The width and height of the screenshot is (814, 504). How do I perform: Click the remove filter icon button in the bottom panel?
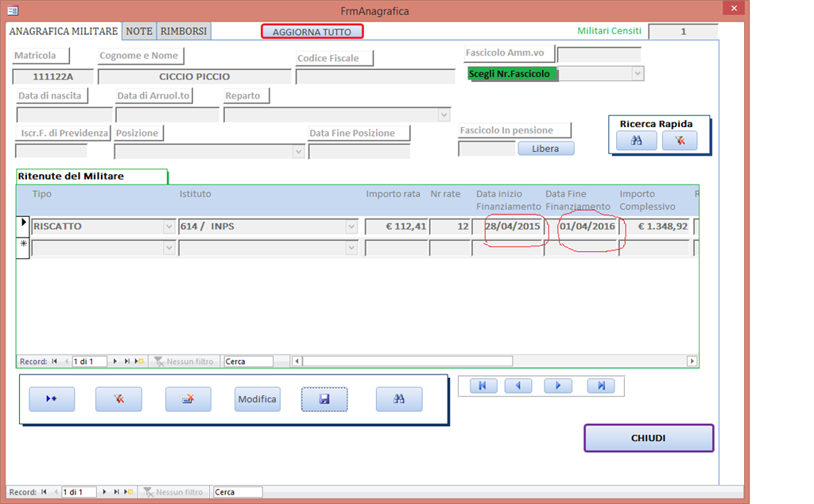click(x=119, y=399)
